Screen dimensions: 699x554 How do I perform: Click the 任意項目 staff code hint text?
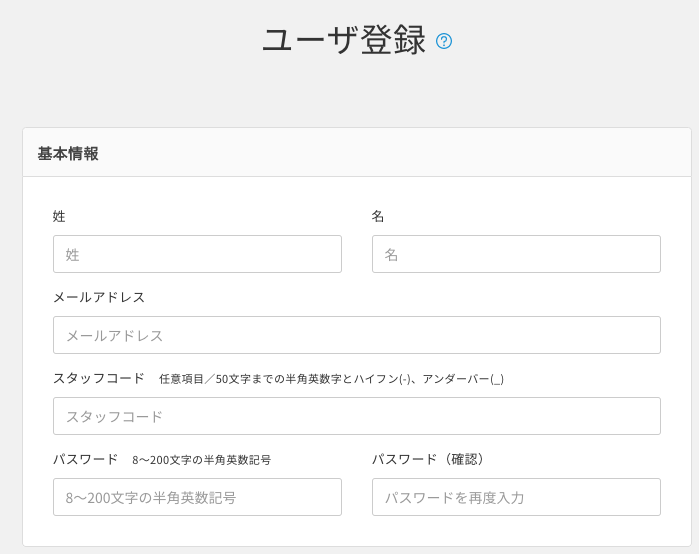tap(331, 379)
